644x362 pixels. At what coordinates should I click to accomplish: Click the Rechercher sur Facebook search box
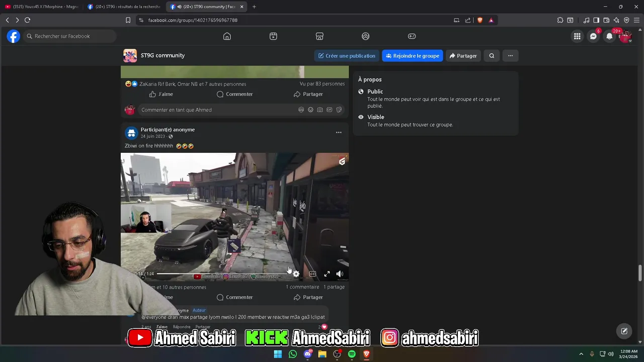click(x=70, y=36)
